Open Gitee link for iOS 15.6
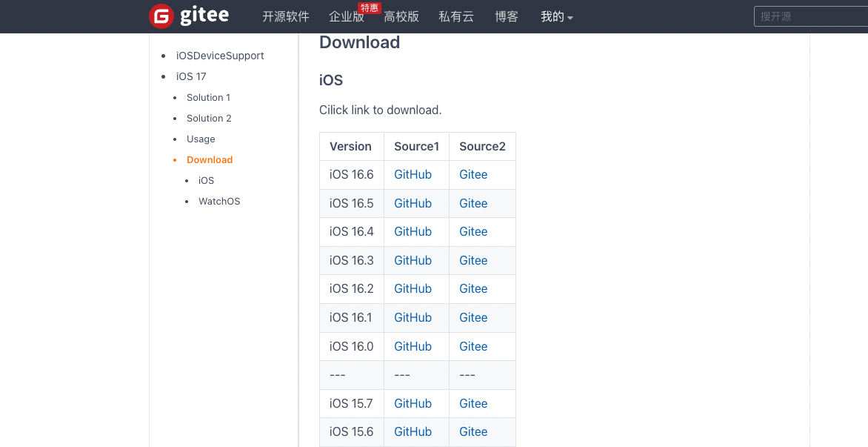 tap(473, 431)
